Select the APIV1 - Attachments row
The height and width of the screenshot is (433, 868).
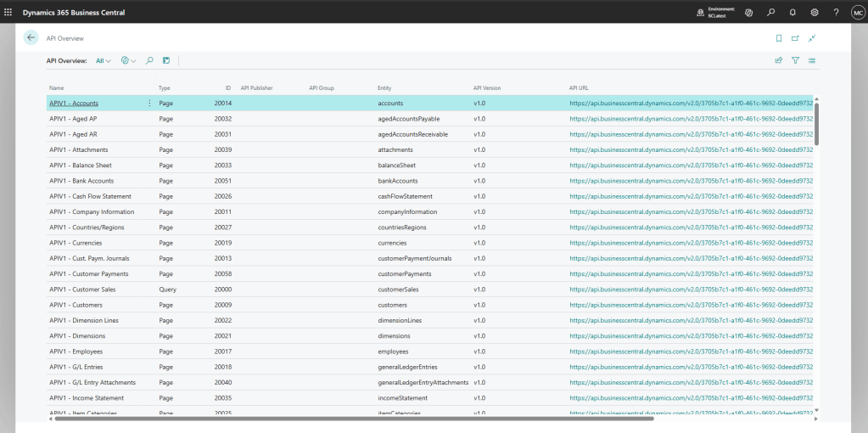(429, 149)
